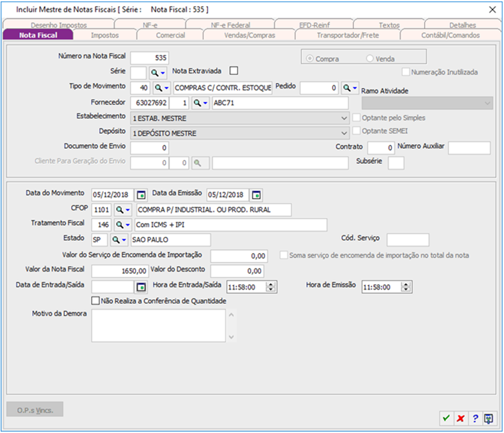Open the Nota Fiscal tab
The width and height of the screenshot is (504, 433).
coord(38,35)
